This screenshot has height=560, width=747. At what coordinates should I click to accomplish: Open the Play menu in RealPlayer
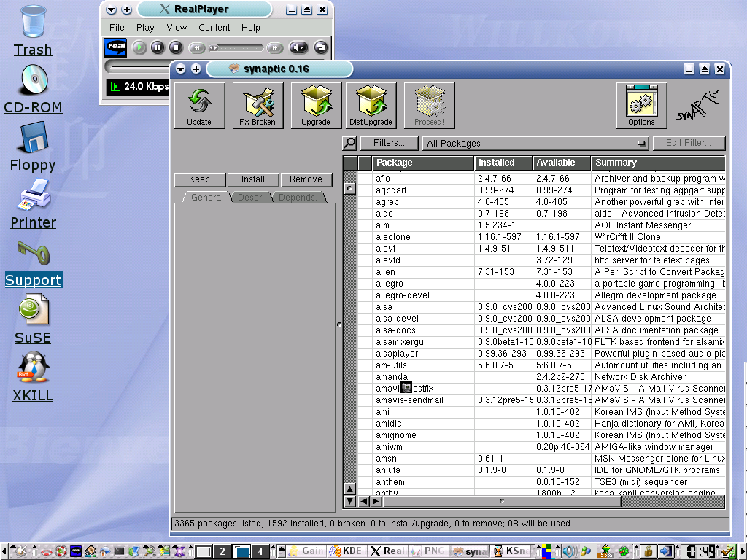pos(145,28)
